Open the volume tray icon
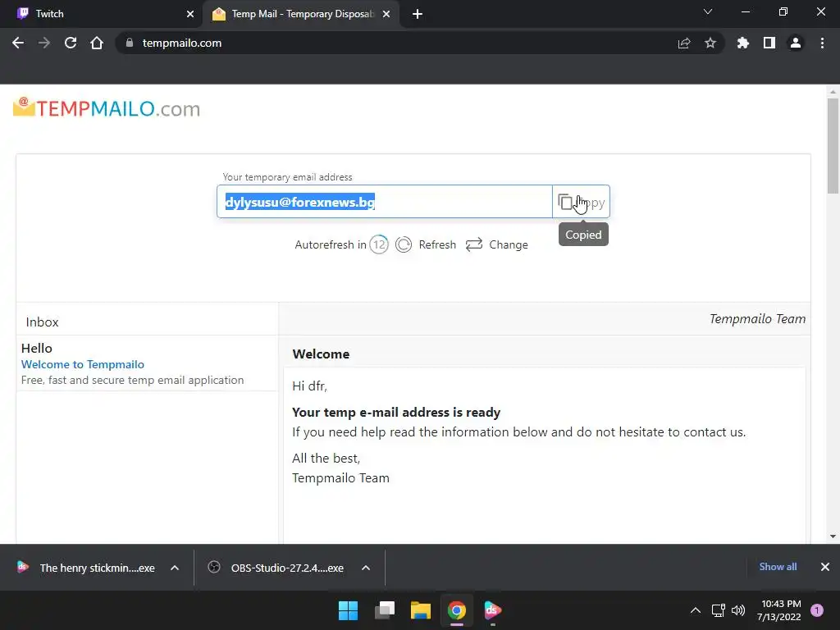840x630 pixels. (x=738, y=610)
